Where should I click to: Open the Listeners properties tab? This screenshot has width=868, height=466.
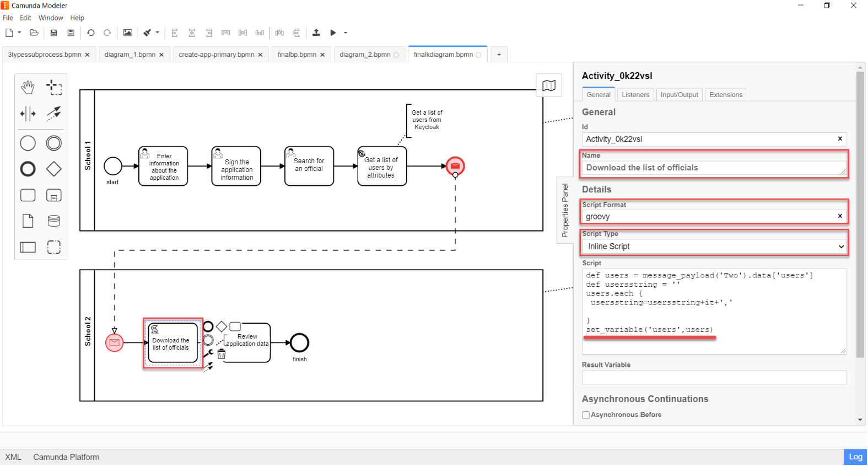pos(635,95)
